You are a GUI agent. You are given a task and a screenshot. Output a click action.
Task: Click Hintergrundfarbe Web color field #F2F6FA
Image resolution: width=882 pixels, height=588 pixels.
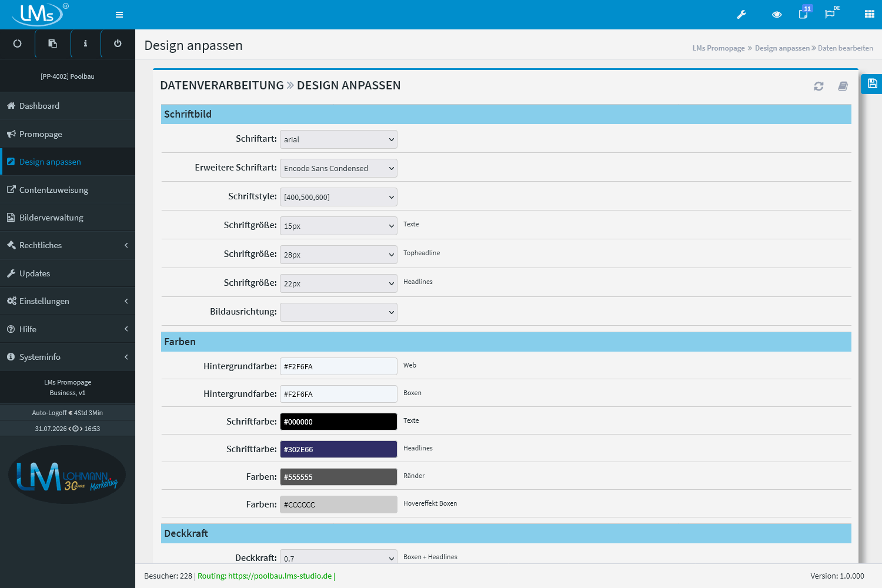(339, 366)
